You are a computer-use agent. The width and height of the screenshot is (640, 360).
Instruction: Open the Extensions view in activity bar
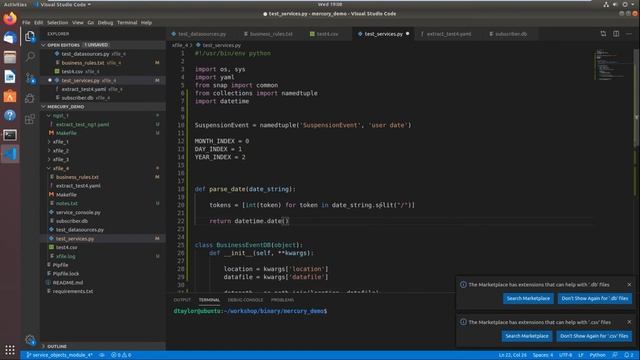(x=30, y=119)
